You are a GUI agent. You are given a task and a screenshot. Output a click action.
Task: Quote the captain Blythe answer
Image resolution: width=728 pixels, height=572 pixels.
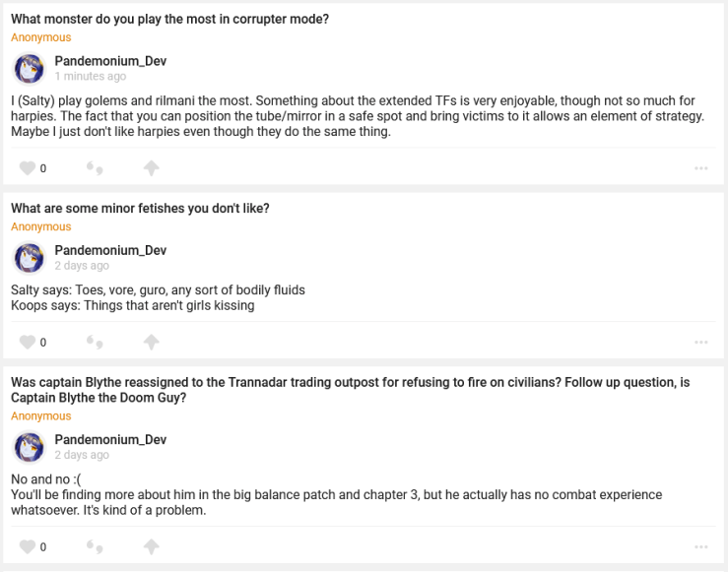click(95, 546)
